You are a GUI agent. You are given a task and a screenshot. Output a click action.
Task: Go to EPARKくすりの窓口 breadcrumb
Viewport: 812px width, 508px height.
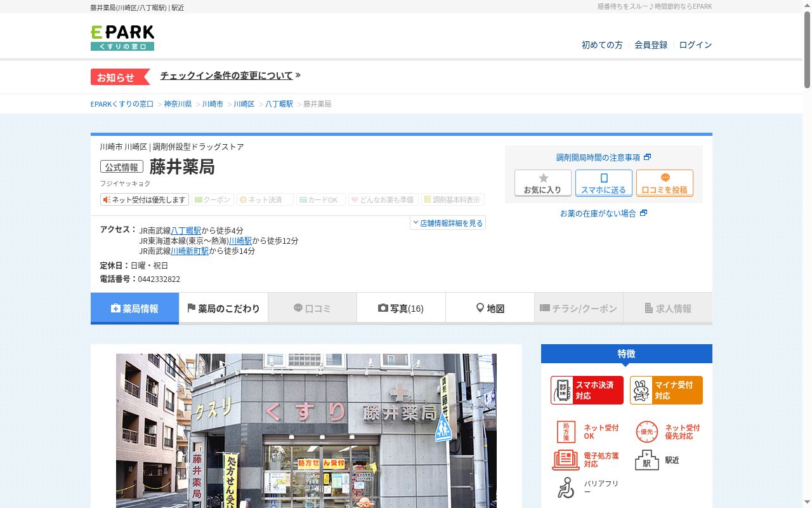(122, 104)
